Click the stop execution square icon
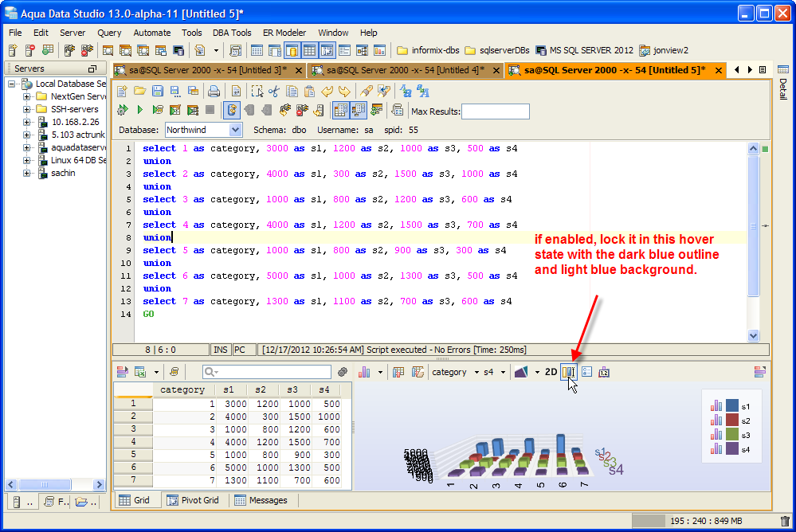The height and width of the screenshot is (532, 796). (210, 110)
